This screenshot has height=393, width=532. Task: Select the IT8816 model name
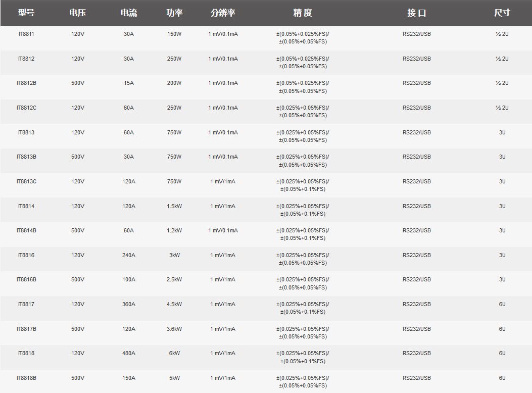[x=26, y=255]
